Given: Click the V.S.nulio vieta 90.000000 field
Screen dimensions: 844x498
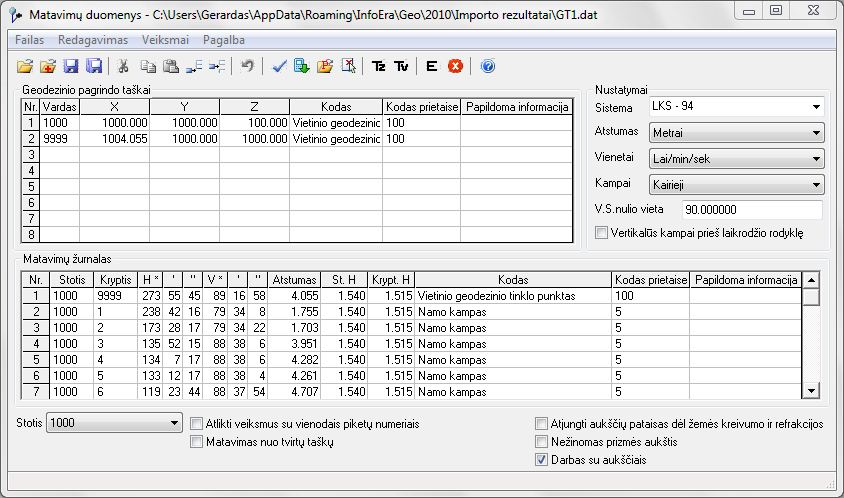Looking at the screenshot, I should click(751, 209).
